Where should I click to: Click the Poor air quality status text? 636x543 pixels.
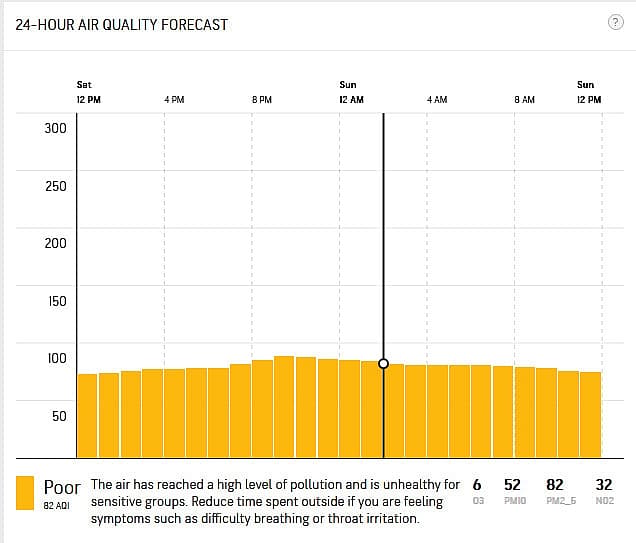point(62,487)
